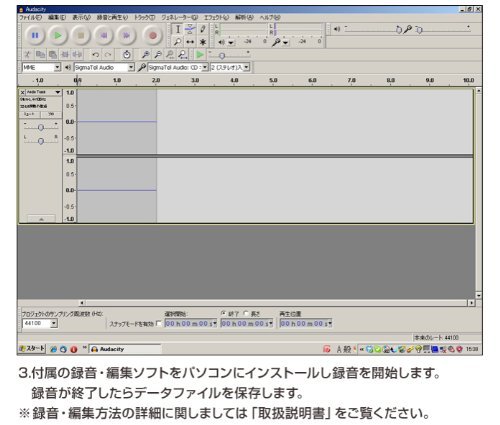Image resolution: width=500 pixels, height=425 pixels.
Task: Open the 2 (stereo) input channels dropdown
Action: tap(246, 67)
